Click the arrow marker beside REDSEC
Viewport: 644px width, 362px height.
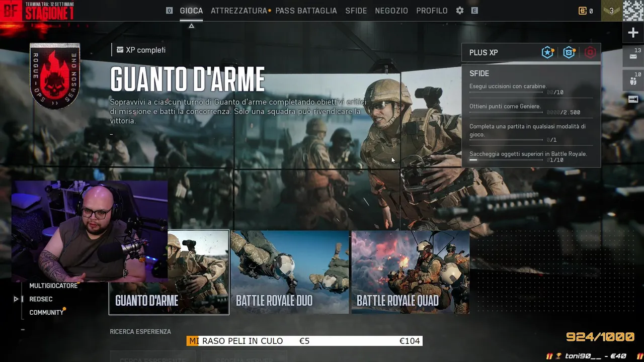[16, 299]
